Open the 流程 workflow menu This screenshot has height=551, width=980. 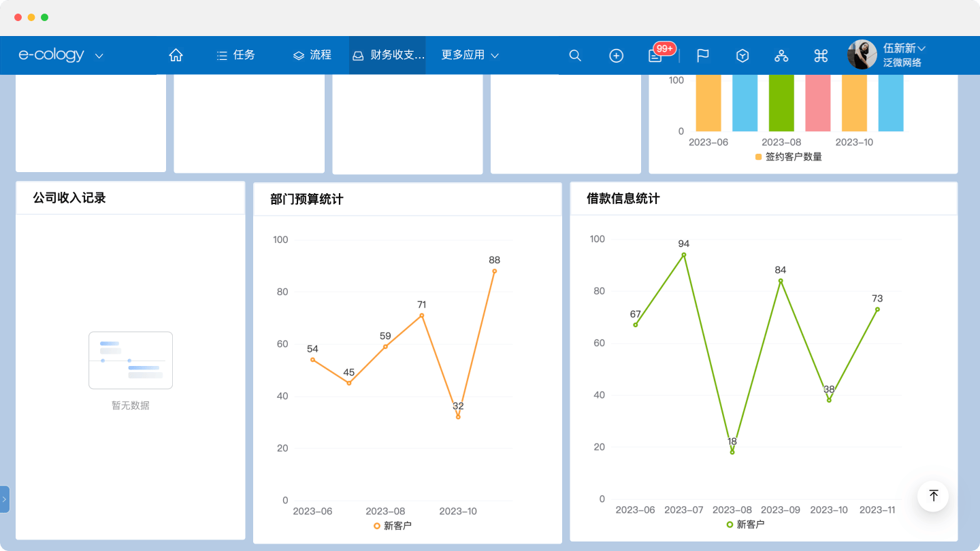[312, 55]
